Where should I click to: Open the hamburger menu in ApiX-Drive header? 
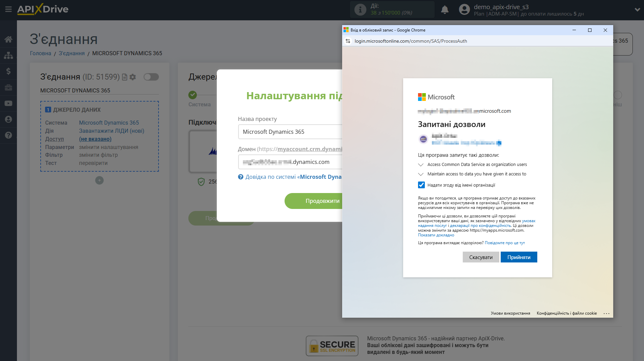click(x=8, y=9)
